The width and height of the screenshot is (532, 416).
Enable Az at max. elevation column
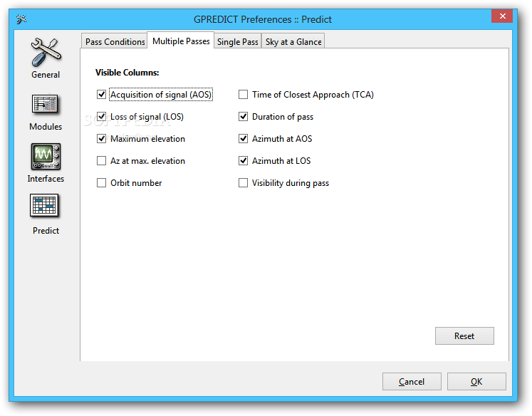tap(101, 160)
